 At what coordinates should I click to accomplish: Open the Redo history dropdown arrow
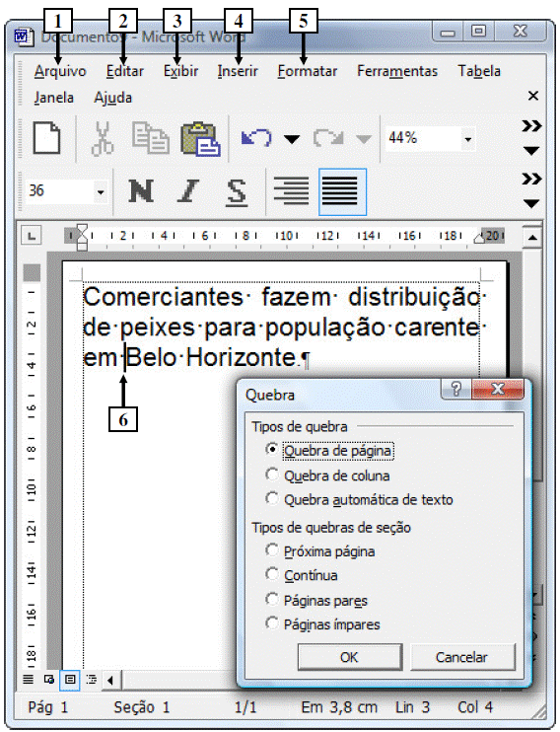[x=364, y=139]
